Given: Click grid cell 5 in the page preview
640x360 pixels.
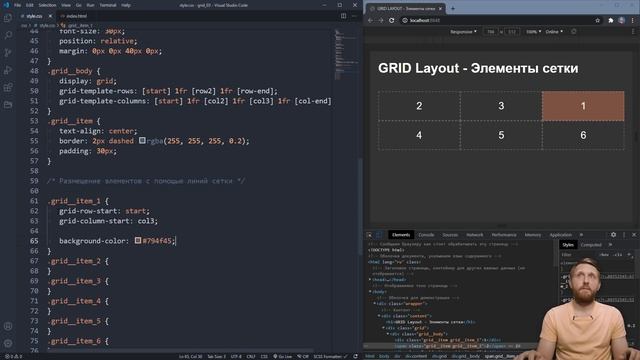Looking at the screenshot, I should (x=501, y=135).
